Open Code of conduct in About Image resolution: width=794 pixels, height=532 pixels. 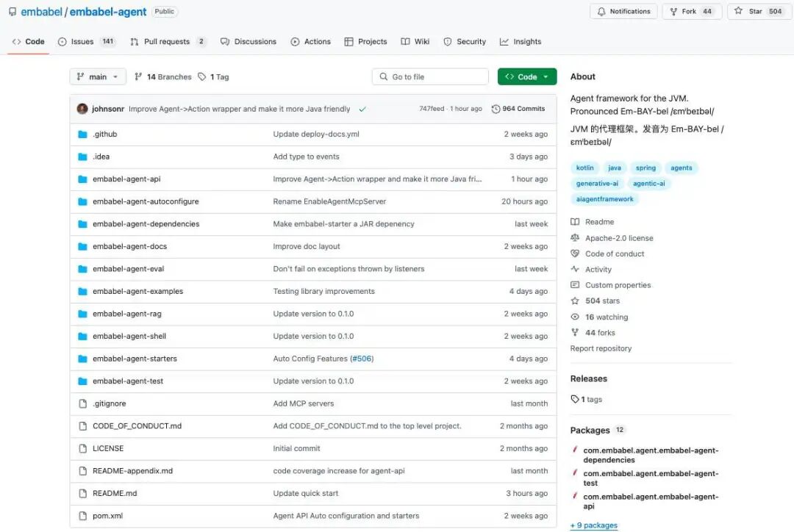pyautogui.click(x=608, y=254)
